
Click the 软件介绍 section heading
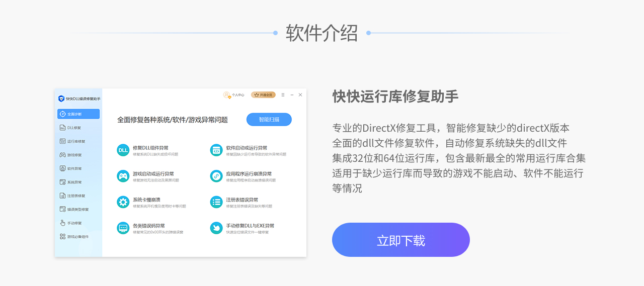pyautogui.click(x=322, y=33)
